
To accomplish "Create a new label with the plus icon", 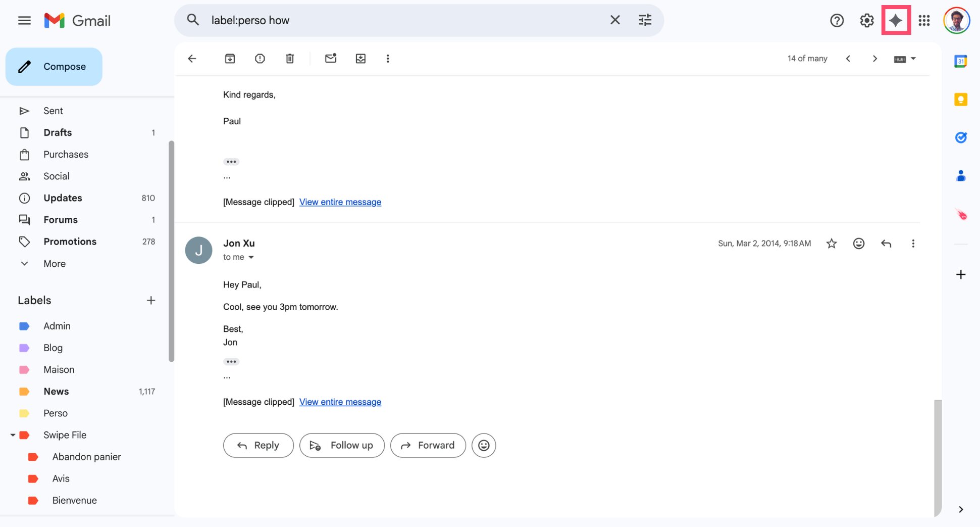I will tap(150, 300).
